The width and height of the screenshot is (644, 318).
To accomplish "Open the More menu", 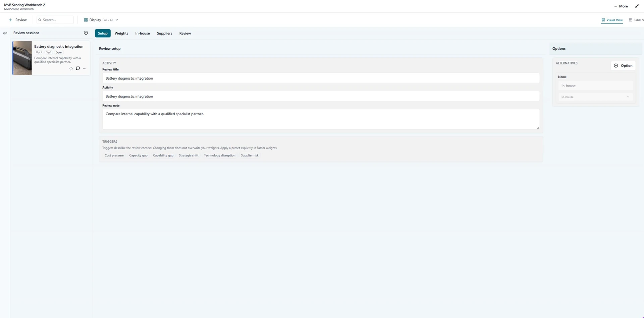I will [621, 6].
